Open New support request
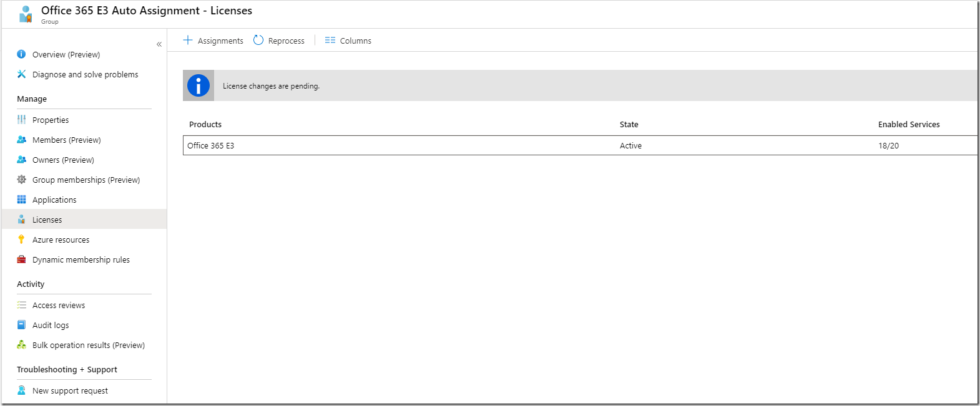Viewport: 980px width, 406px height. pyautogui.click(x=70, y=391)
